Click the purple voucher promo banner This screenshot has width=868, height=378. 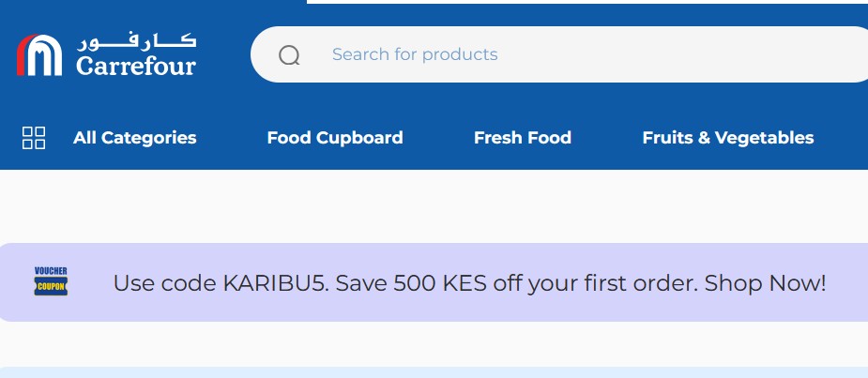point(434,282)
